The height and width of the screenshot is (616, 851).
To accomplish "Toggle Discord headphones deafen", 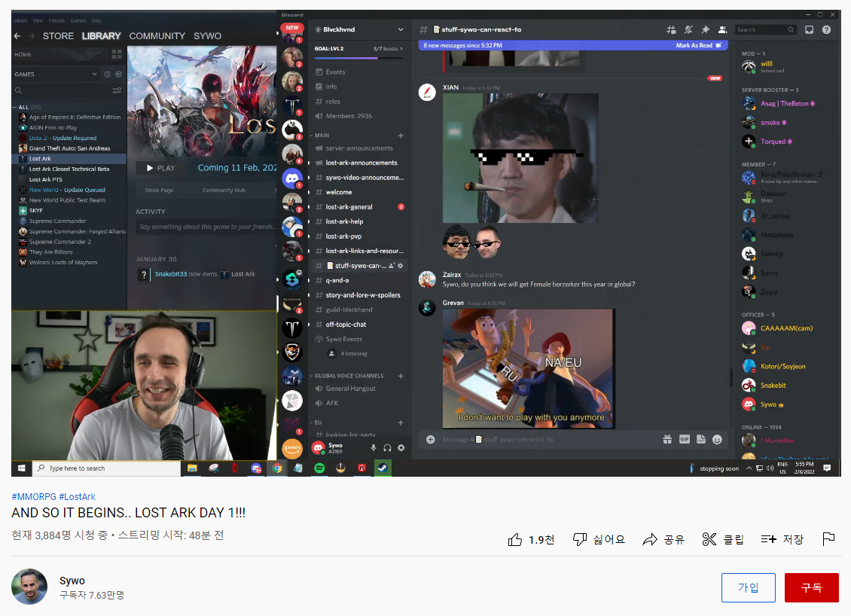I will 387,448.
